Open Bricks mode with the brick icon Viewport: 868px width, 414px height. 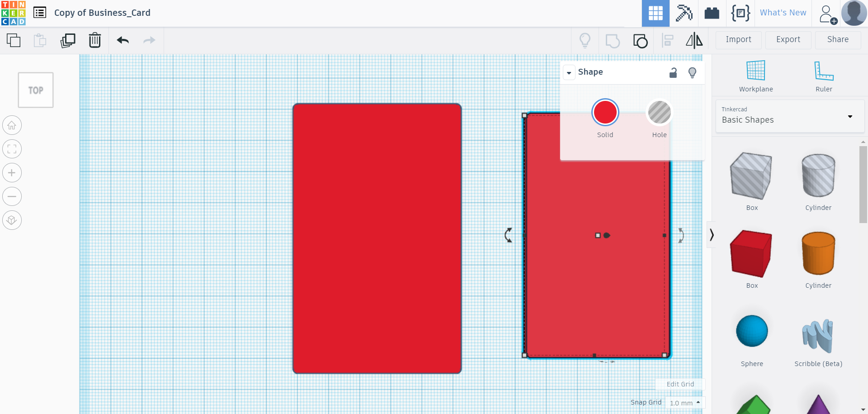click(x=712, y=13)
